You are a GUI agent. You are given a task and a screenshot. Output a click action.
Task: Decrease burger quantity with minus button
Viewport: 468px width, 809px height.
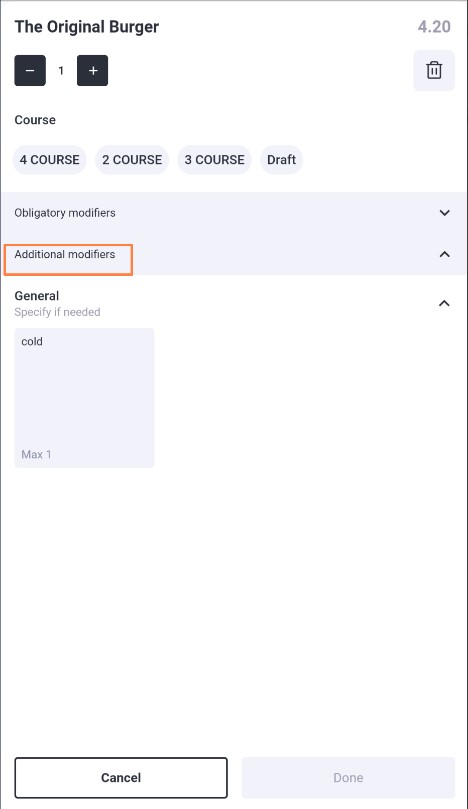coord(30,70)
